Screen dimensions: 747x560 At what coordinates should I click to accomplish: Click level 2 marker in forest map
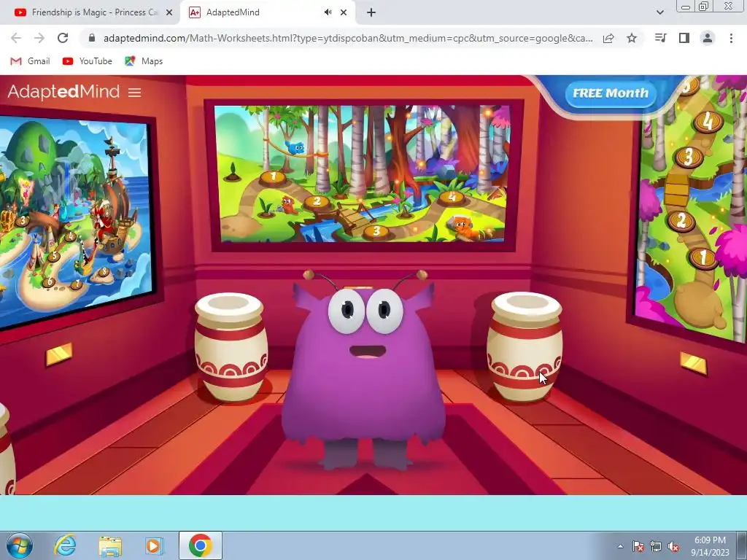click(317, 201)
